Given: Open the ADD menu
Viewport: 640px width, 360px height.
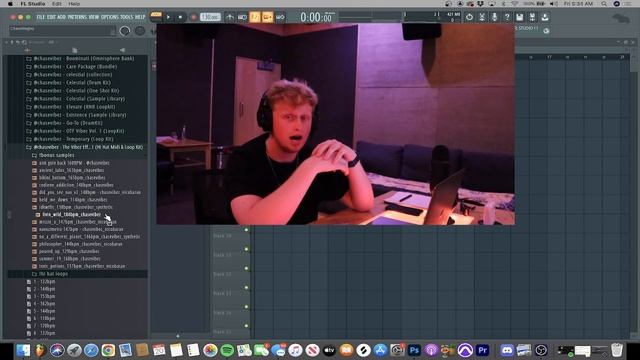Looking at the screenshot, I should tap(61, 17).
